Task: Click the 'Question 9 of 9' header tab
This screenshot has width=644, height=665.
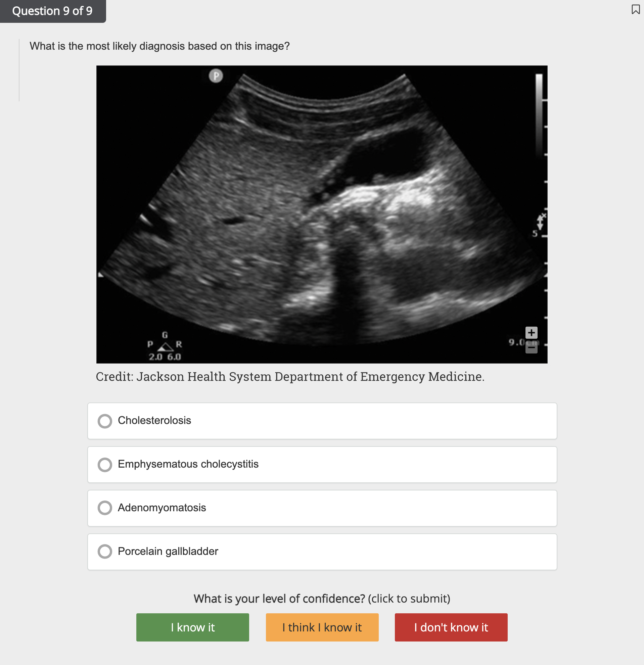Action: point(52,10)
